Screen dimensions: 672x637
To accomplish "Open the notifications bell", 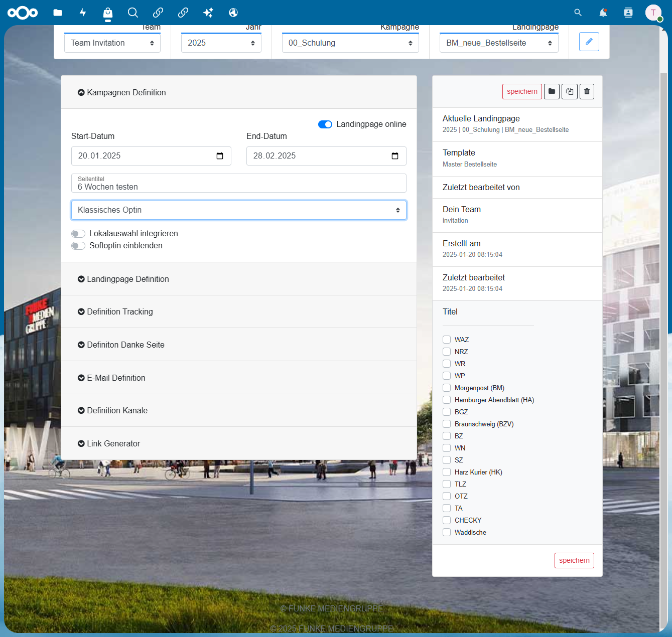I will [603, 13].
